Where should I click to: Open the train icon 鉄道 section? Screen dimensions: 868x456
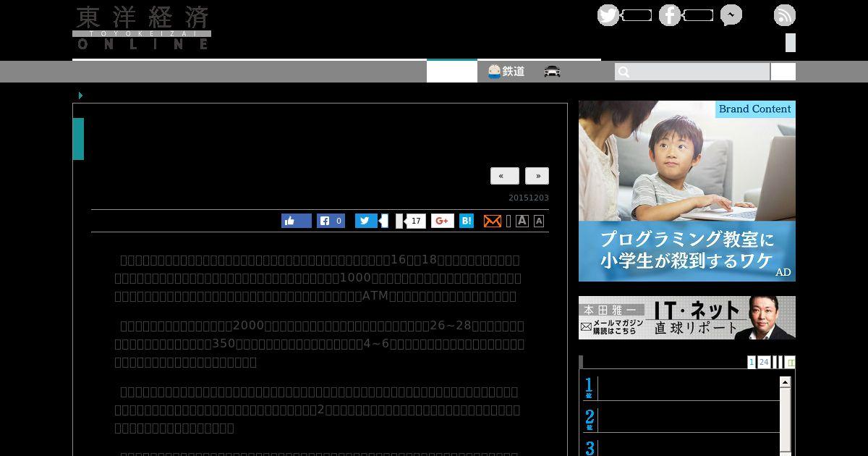click(x=506, y=72)
